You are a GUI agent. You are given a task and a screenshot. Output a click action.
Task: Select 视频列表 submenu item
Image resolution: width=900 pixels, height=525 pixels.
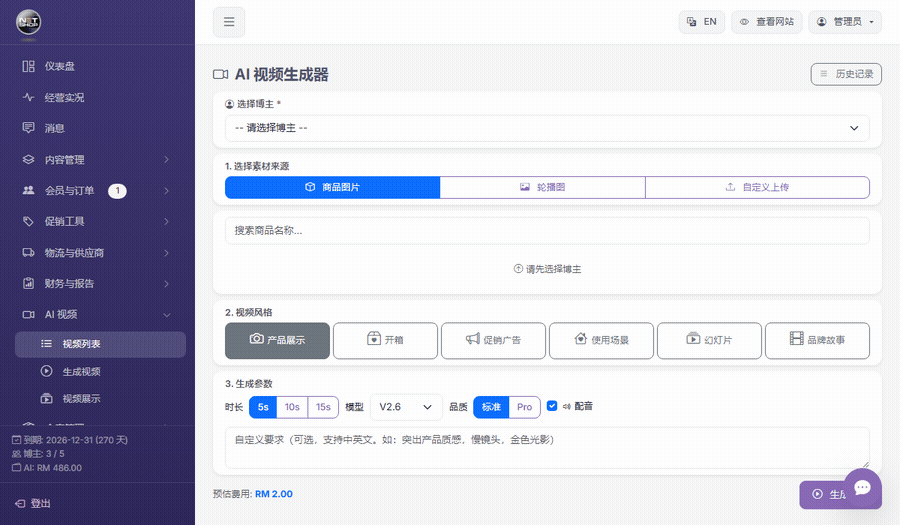coord(100,344)
